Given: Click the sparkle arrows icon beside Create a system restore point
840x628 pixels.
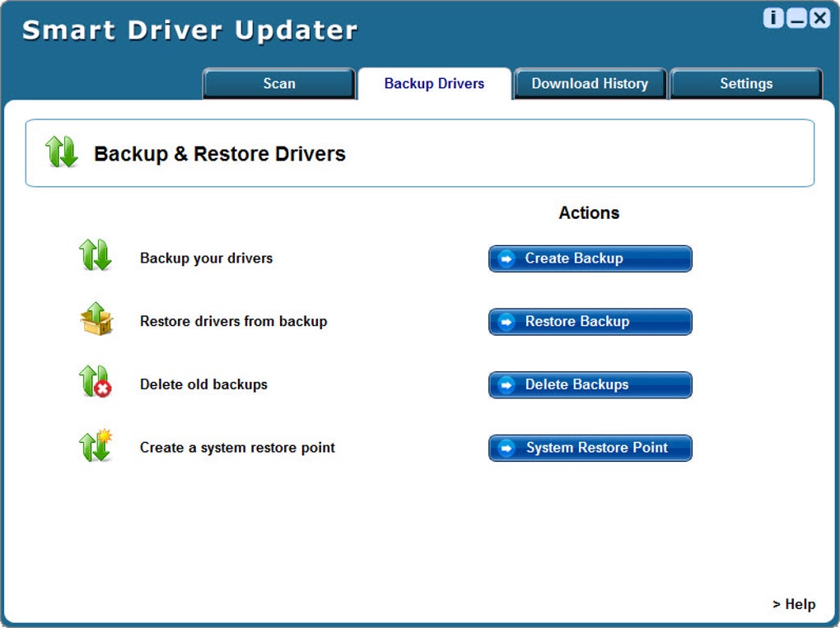Looking at the screenshot, I should click(x=96, y=445).
